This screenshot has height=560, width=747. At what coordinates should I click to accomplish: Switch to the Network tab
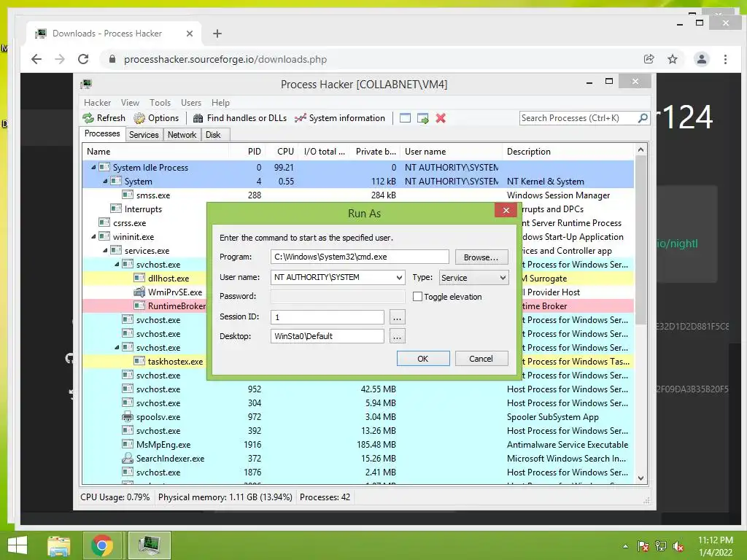(x=182, y=135)
